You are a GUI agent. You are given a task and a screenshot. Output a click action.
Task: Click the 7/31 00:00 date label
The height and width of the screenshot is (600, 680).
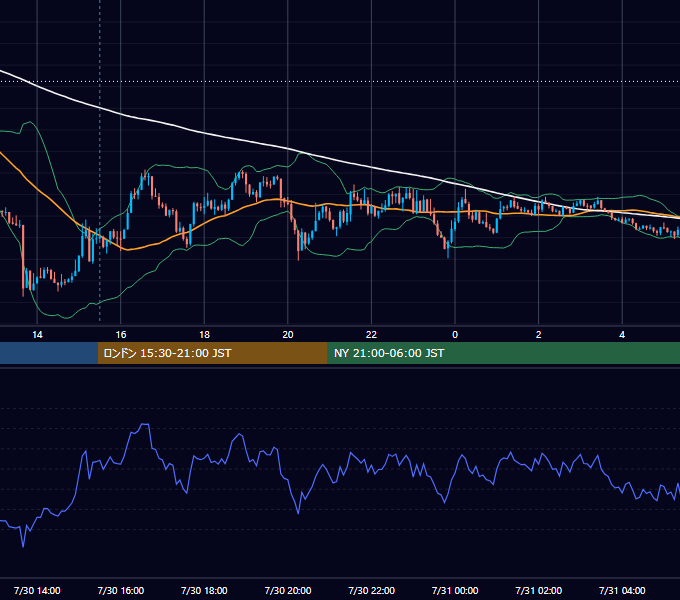[455, 590]
